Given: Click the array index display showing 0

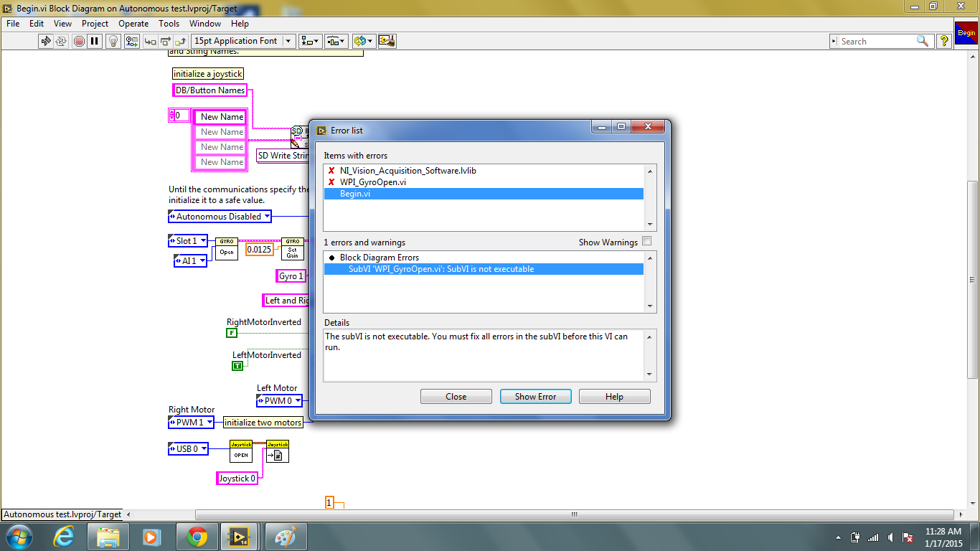Looking at the screenshot, I should tap(182, 116).
